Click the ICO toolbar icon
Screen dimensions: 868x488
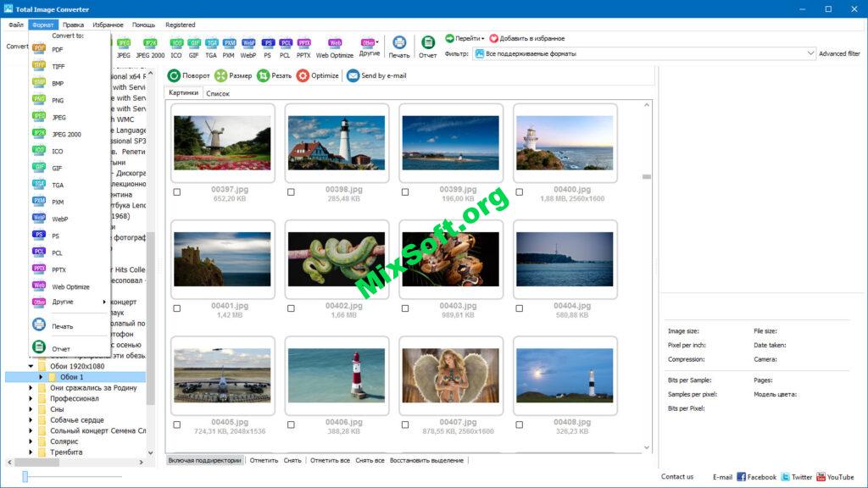click(x=176, y=48)
